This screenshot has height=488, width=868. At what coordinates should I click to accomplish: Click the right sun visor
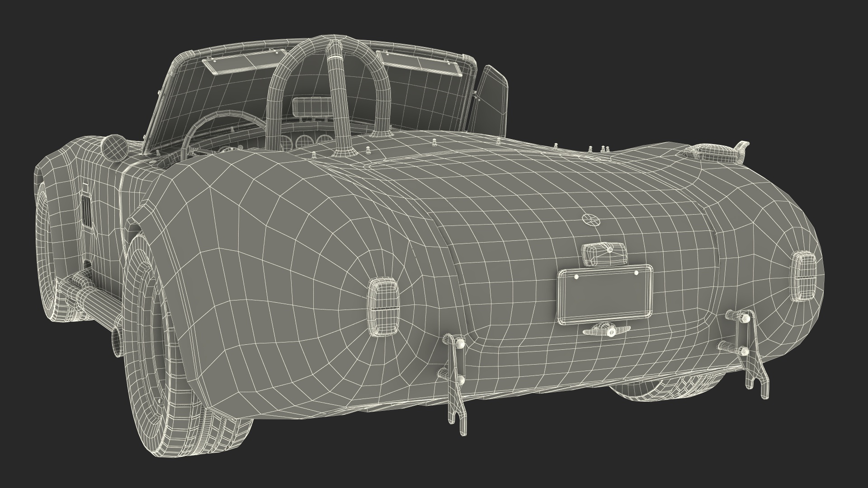point(420,62)
